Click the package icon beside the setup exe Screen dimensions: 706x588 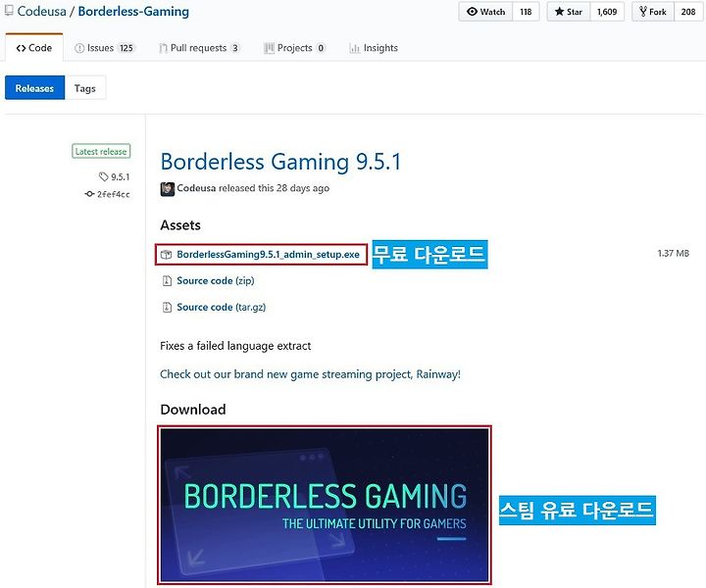167,255
